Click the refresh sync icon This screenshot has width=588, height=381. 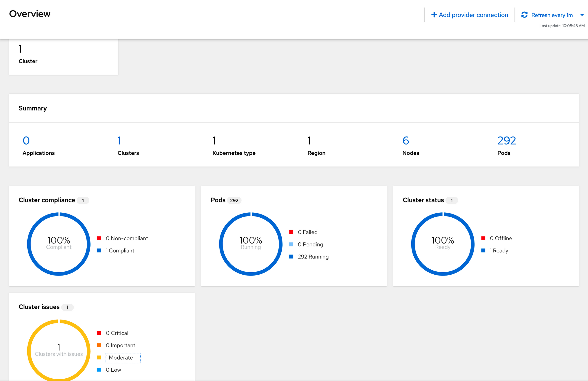pyautogui.click(x=524, y=15)
